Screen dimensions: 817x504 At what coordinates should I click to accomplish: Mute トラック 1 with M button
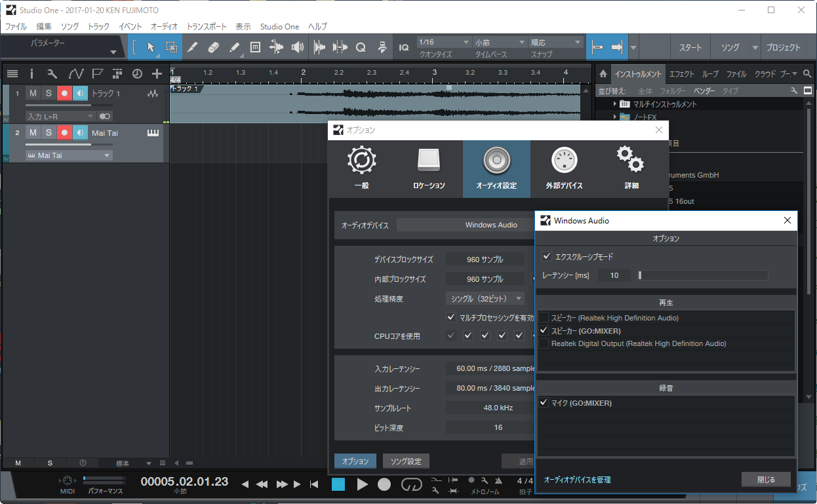33,94
